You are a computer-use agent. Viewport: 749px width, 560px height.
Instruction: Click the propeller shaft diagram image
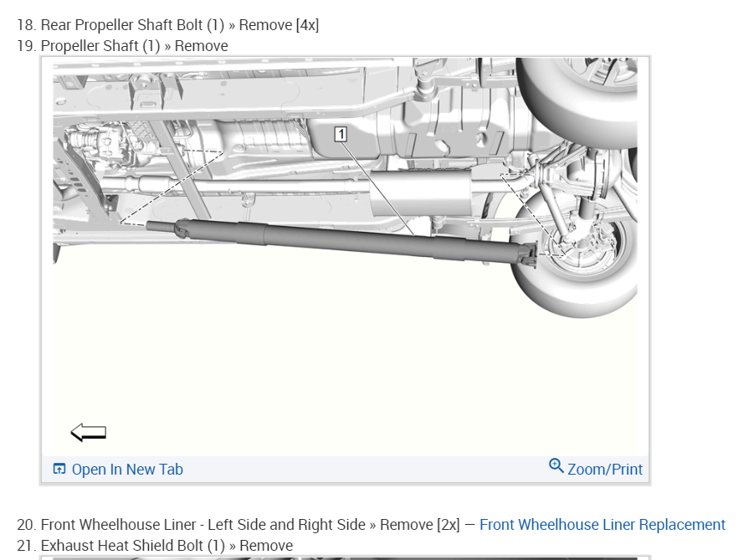(x=345, y=256)
